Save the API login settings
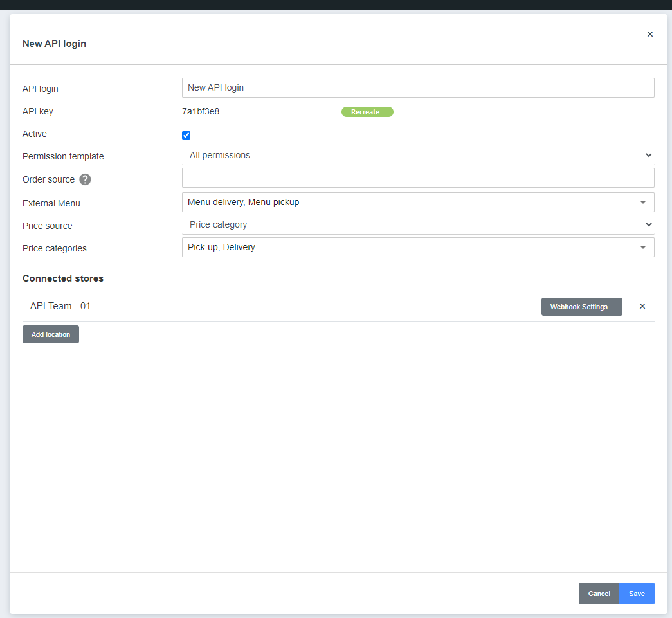Image resolution: width=672 pixels, height=618 pixels. tap(637, 594)
